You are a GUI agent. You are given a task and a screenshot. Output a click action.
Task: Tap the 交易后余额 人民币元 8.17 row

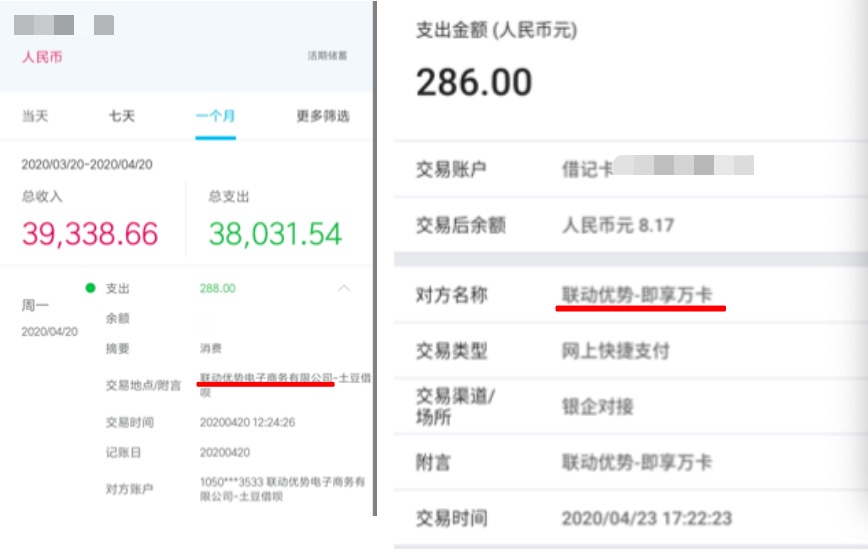[x=617, y=225]
